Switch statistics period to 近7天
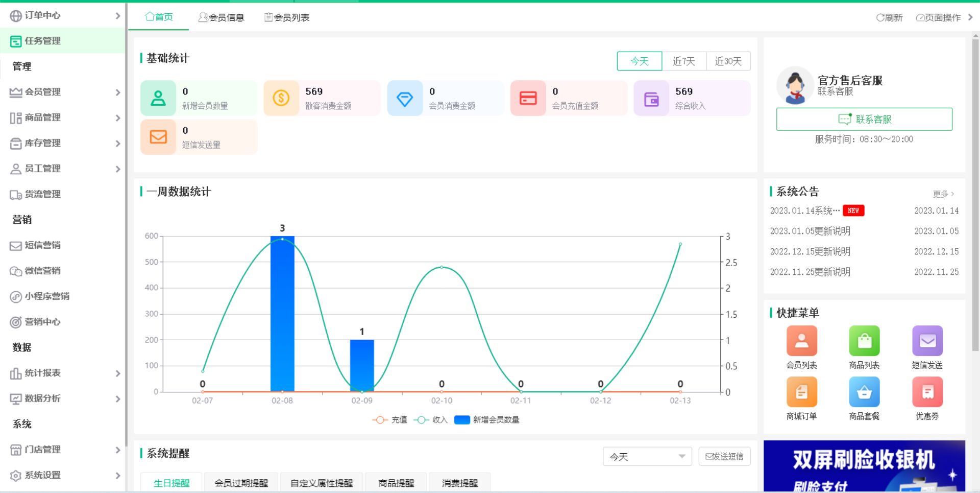Screen dimensions: 980x493 pos(684,61)
